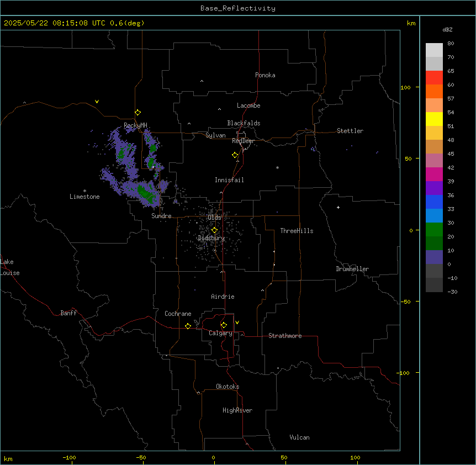Click the yellow v marker northeast of Calgary
The height and width of the screenshot is (465, 476).
(x=237, y=323)
